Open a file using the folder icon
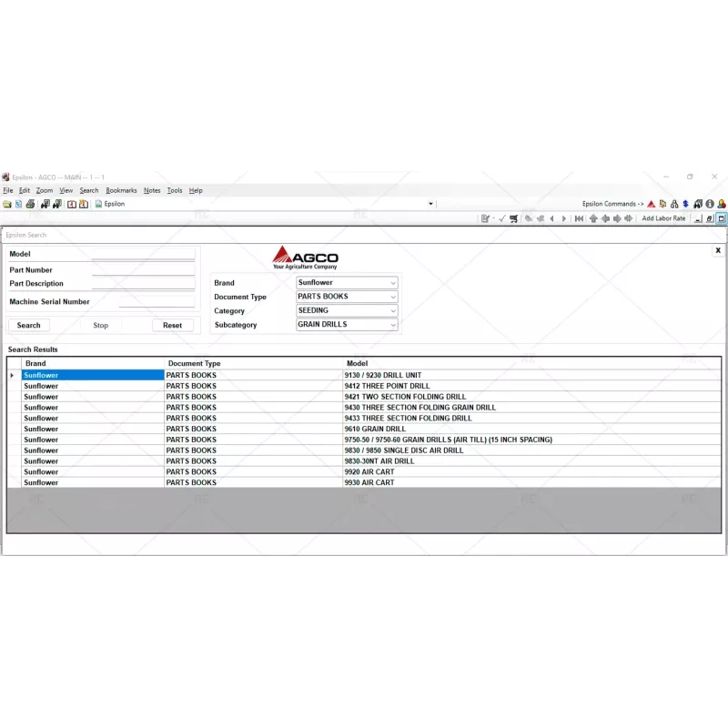Image resolution: width=728 pixels, height=728 pixels. (x=7, y=204)
